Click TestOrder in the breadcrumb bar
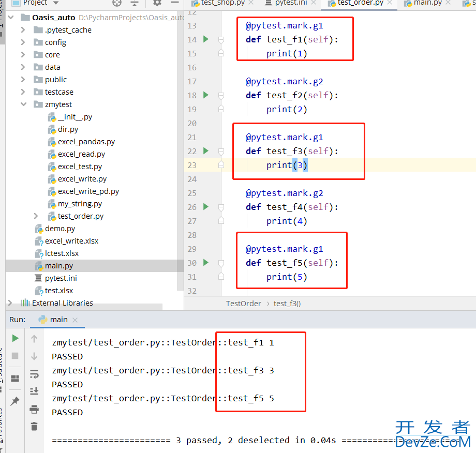Image resolution: width=476 pixels, height=453 pixels. coord(244,304)
